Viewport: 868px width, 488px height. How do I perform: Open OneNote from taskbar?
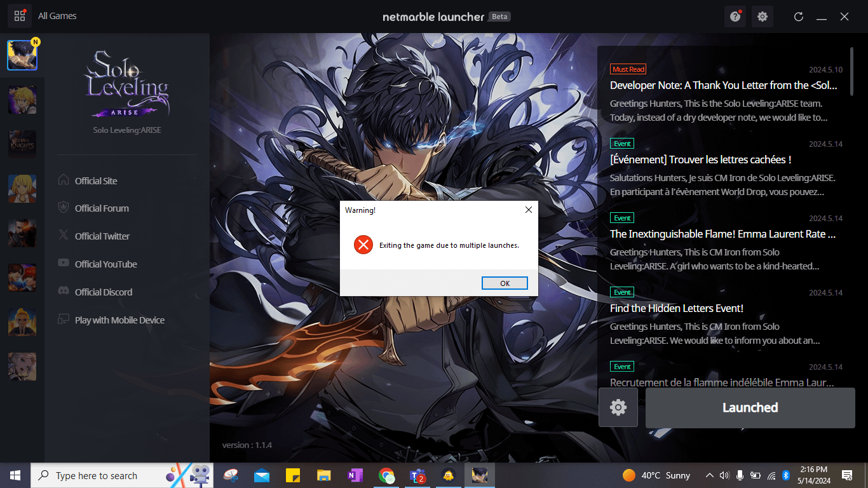coord(355,475)
